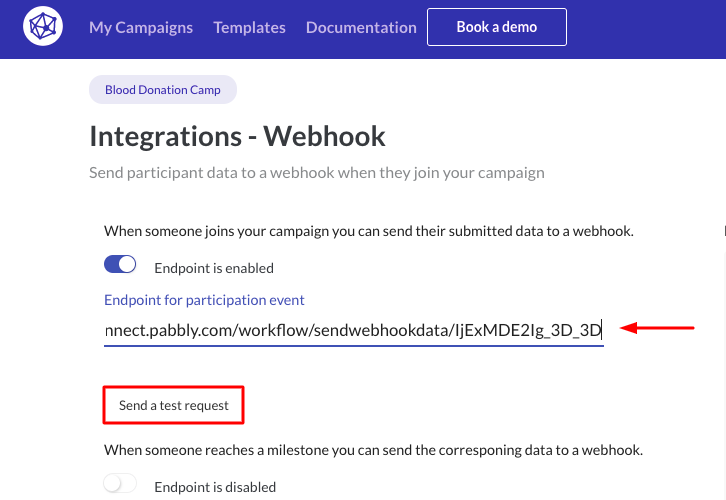Click the geometric logo icon in the header
Screen dimensions: 726x500
43,26
